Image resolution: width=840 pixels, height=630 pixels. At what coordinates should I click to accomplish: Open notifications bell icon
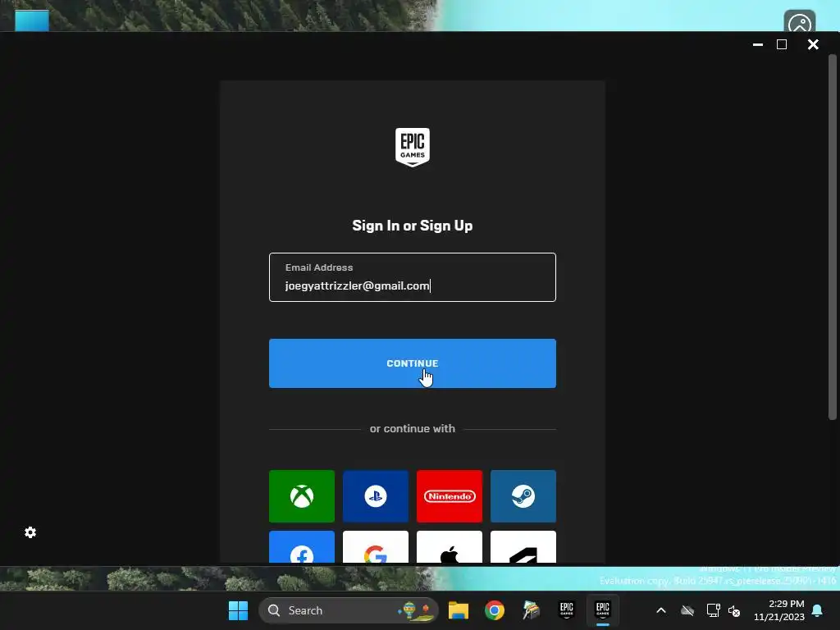pyautogui.click(x=818, y=610)
